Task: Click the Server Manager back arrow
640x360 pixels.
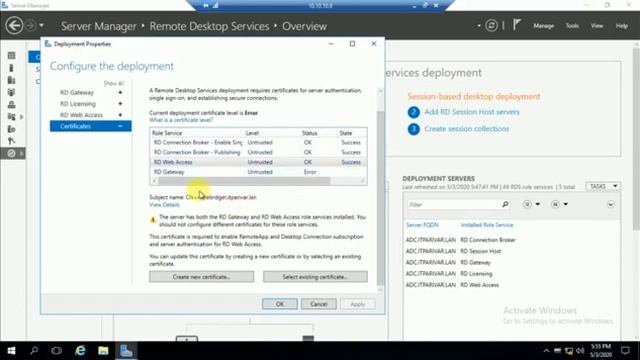Action: 14,26
